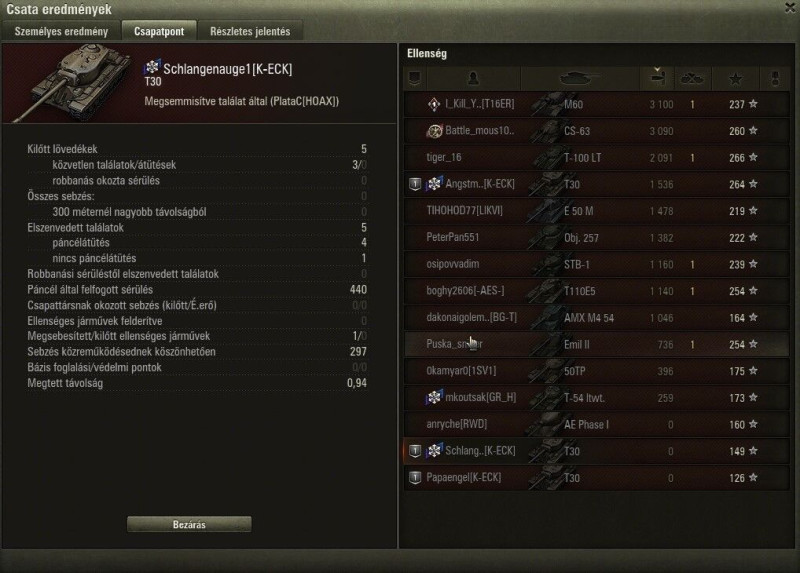Select tiger_16 T-100 LT row

[x=596, y=158]
